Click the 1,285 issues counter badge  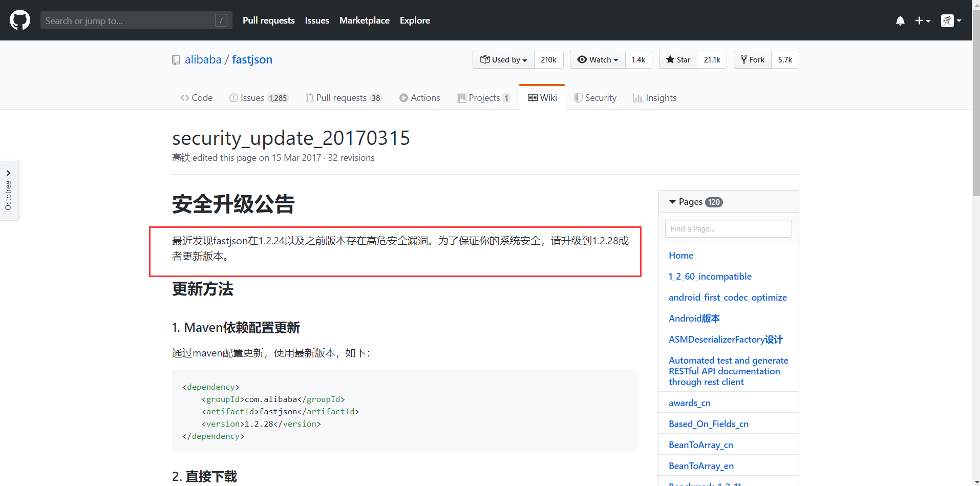pyautogui.click(x=278, y=98)
